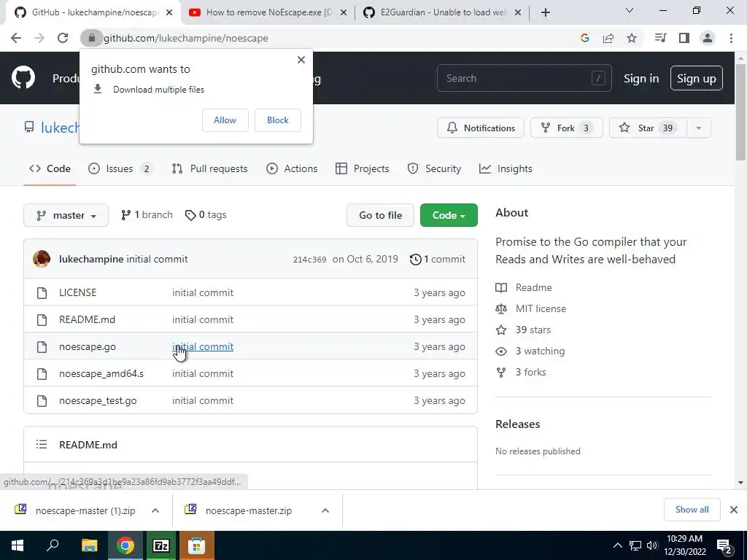
Task: Open the Insights tab
Action: [506, 168]
